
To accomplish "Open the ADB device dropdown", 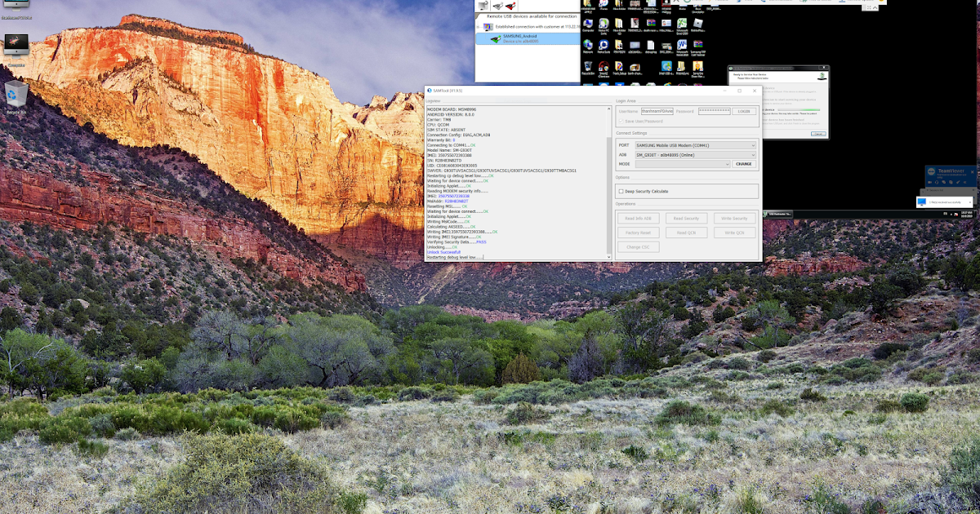I will 696,154.
